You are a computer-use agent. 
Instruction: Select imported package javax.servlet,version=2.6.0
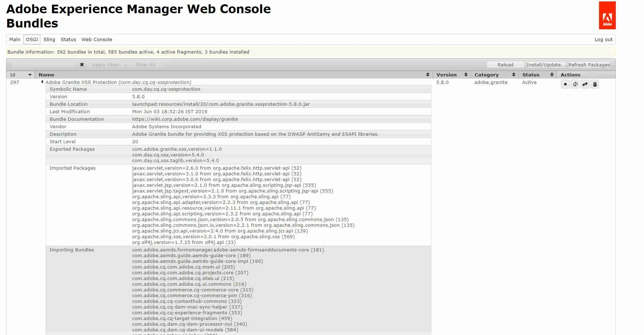217,168
